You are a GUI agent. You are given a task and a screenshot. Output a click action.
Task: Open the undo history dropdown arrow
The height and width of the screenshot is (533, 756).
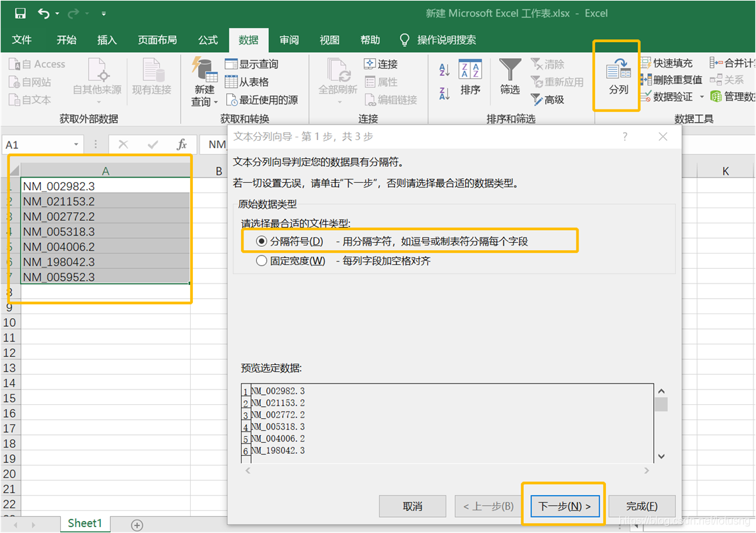point(57,13)
